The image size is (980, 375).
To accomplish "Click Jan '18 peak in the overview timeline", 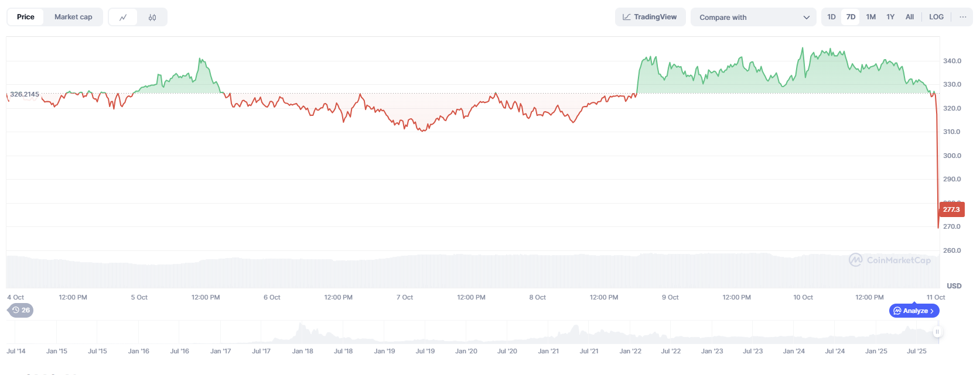I will [302, 329].
